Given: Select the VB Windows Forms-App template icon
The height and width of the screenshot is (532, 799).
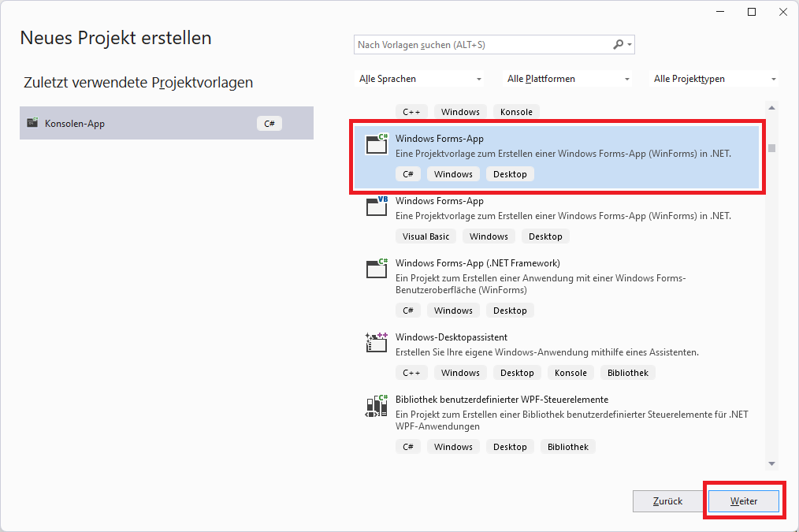Looking at the screenshot, I should [x=377, y=206].
